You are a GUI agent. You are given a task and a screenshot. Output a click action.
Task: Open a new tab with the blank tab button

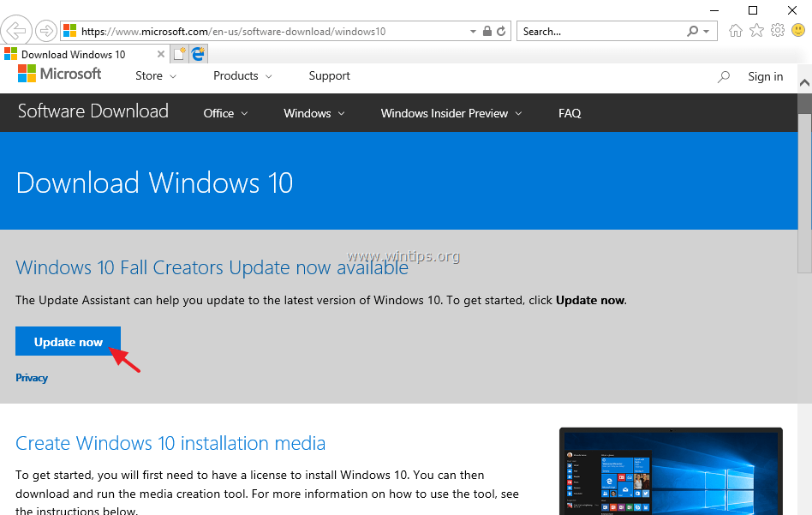[179, 54]
